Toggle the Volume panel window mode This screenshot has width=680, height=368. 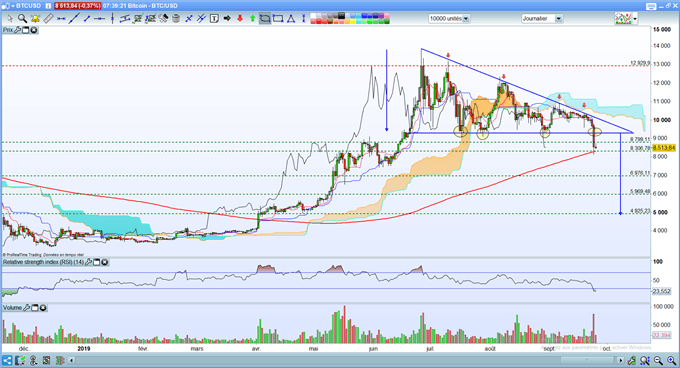(35, 308)
